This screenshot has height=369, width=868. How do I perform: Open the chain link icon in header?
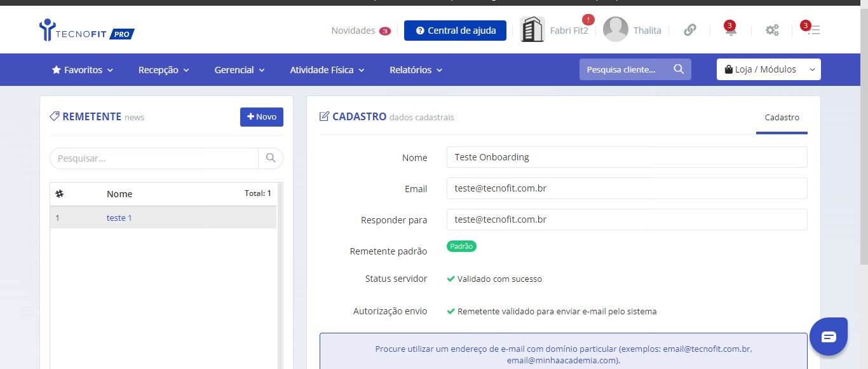tap(690, 30)
